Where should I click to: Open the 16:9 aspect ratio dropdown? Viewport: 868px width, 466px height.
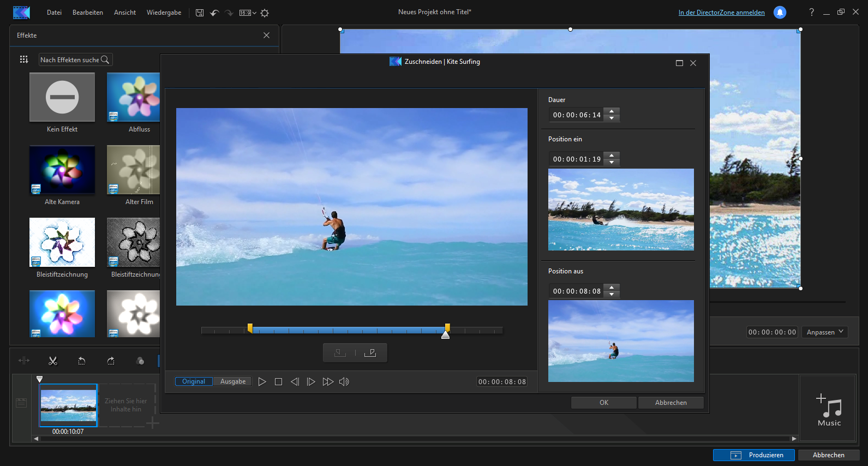point(248,13)
